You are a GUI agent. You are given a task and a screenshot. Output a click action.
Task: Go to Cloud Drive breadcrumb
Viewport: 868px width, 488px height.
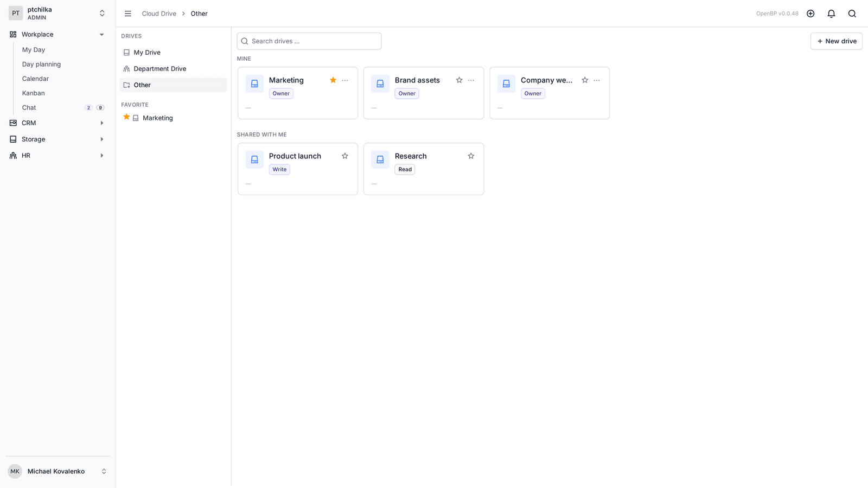coord(159,14)
